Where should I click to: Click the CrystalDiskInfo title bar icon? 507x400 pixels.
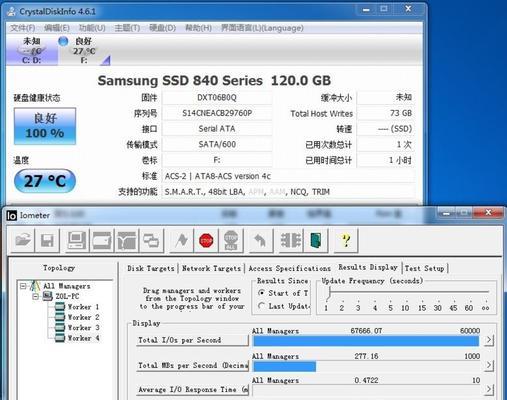[12, 11]
